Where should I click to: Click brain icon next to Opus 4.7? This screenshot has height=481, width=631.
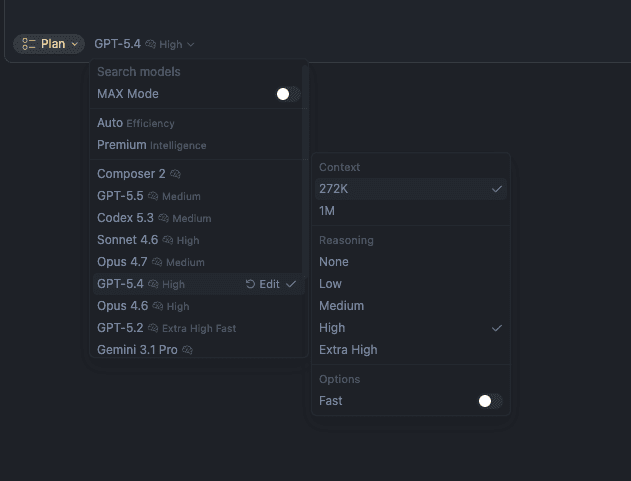(157, 262)
